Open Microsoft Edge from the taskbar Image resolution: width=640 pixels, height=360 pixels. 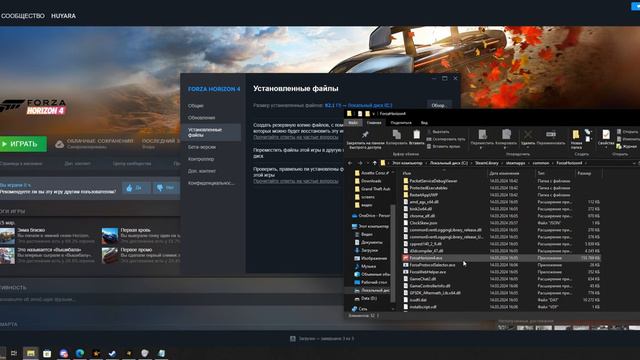(x=80, y=353)
